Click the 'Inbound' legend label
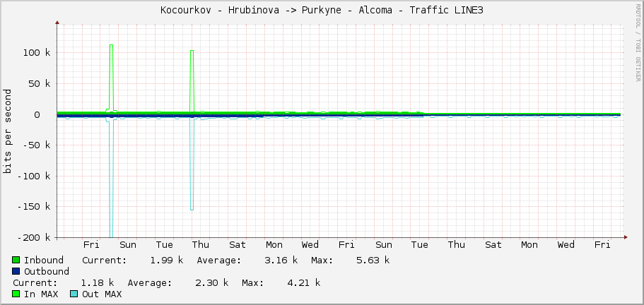 point(44,260)
